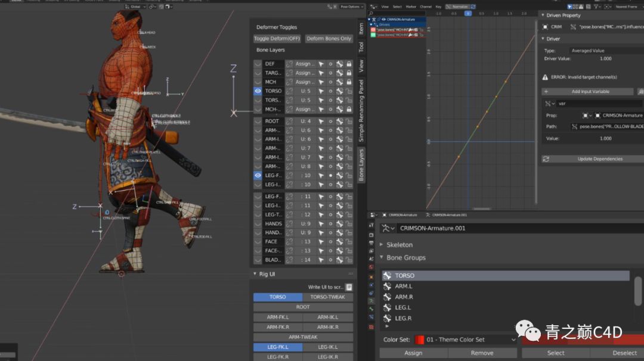
Task: Click the search magnifier in channel list
Action: (x=371, y=14)
